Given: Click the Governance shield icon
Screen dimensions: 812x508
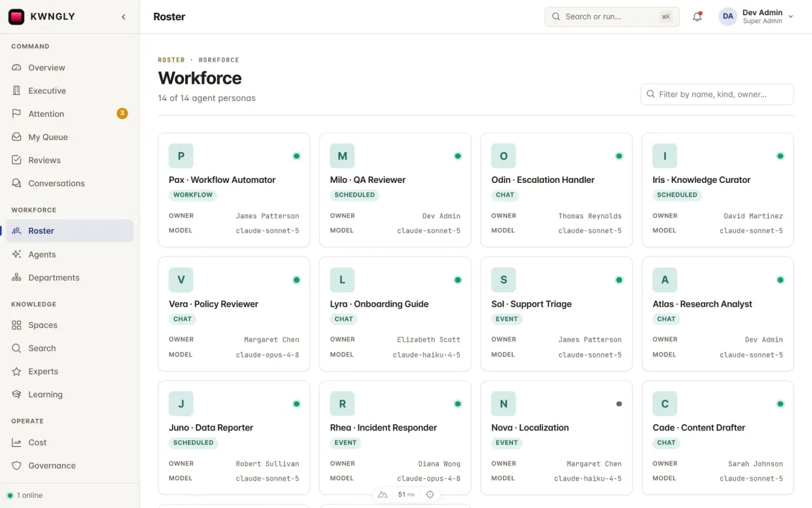Looking at the screenshot, I should pos(16,465).
